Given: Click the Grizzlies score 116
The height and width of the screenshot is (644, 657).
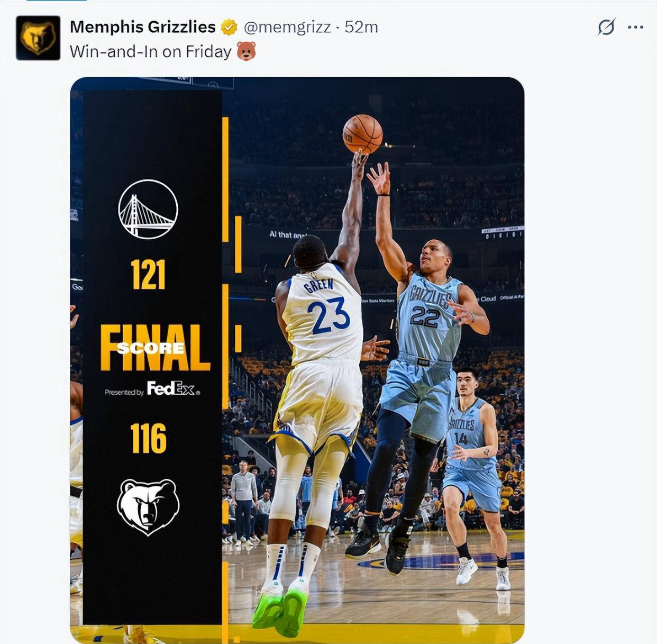Looking at the screenshot, I should click(148, 438).
